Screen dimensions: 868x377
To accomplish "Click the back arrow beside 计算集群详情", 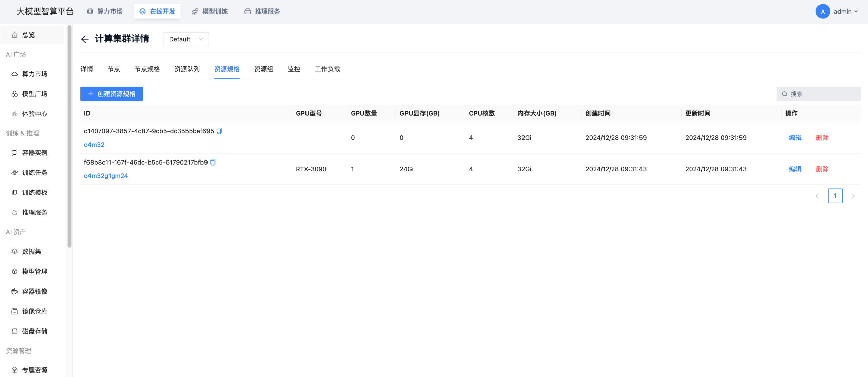I will [85, 39].
